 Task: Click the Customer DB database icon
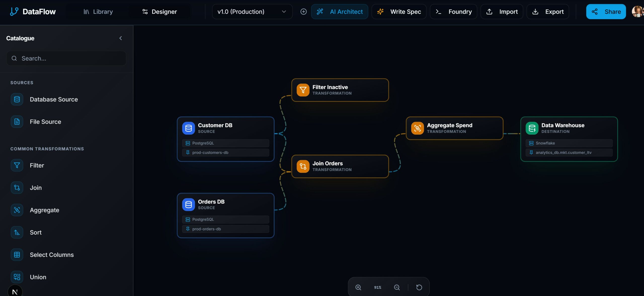pyautogui.click(x=188, y=128)
